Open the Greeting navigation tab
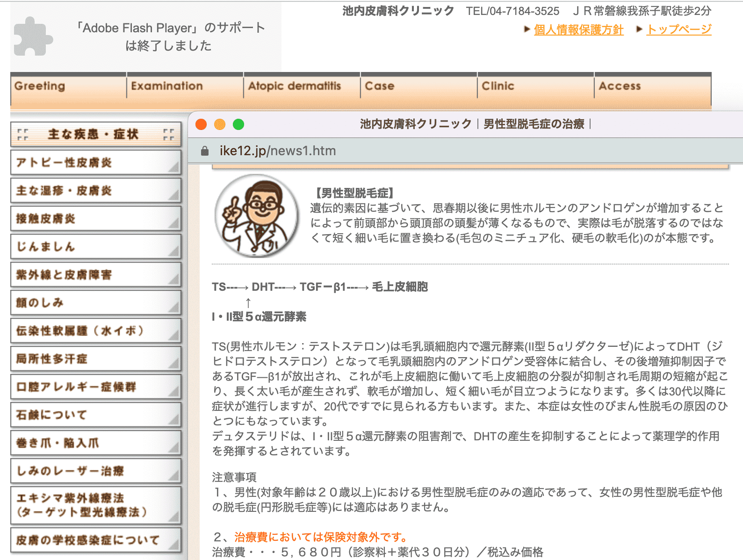Image resolution: width=743 pixels, height=560 pixels. click(68, 86)
